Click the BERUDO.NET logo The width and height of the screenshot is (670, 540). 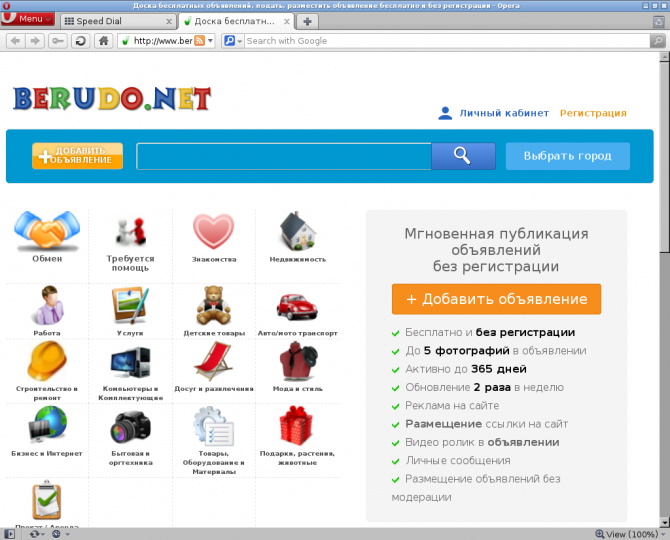pos(112,99)
